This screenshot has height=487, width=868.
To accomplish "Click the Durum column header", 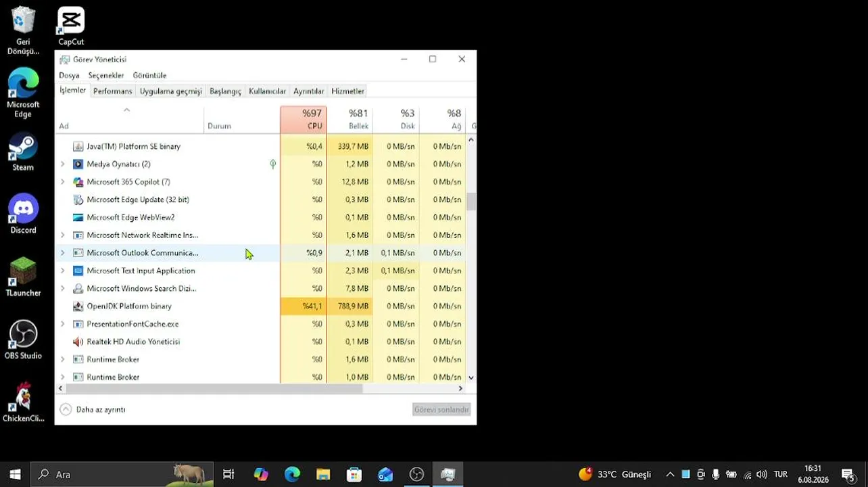I will (x=242, y=119).
